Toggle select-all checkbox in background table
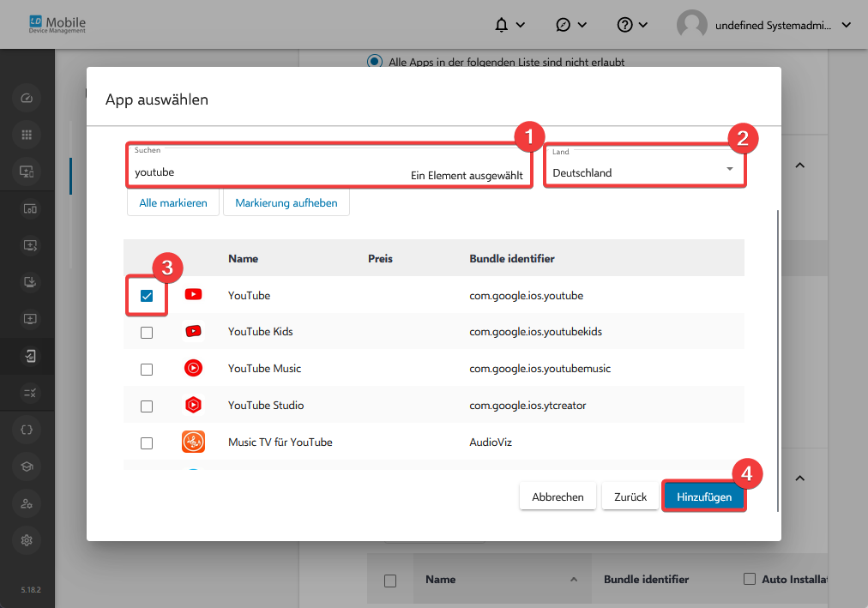 [x=390, y=581]
